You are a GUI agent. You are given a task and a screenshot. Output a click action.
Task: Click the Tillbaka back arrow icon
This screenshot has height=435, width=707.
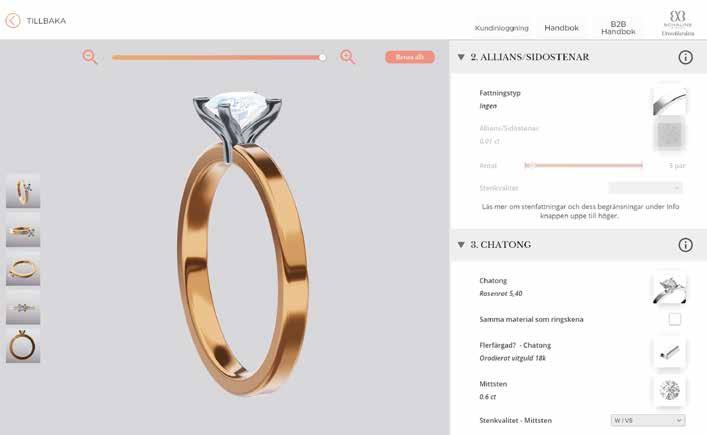[13, 20]
